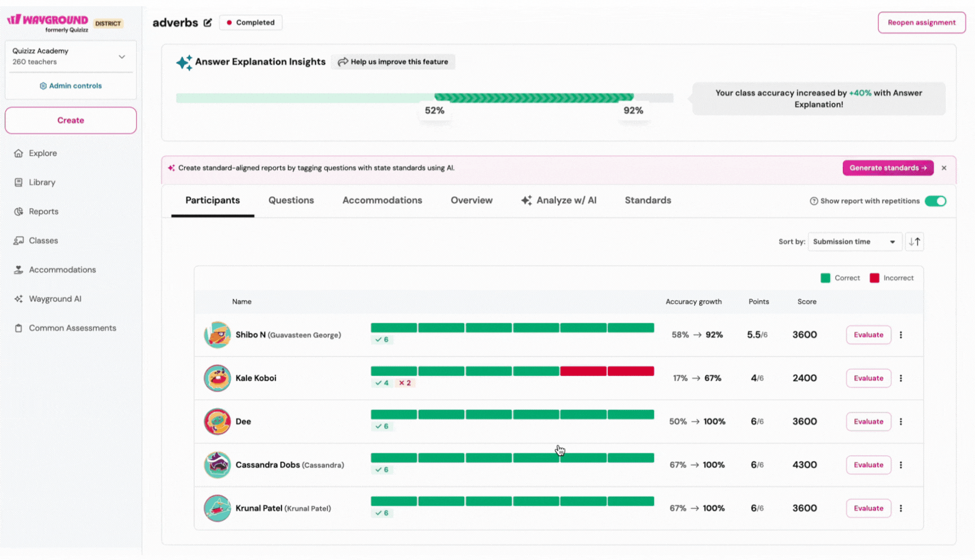
Task: Click Shibo N's avatar
Action: pyautogui.click(x=217, y=335)
